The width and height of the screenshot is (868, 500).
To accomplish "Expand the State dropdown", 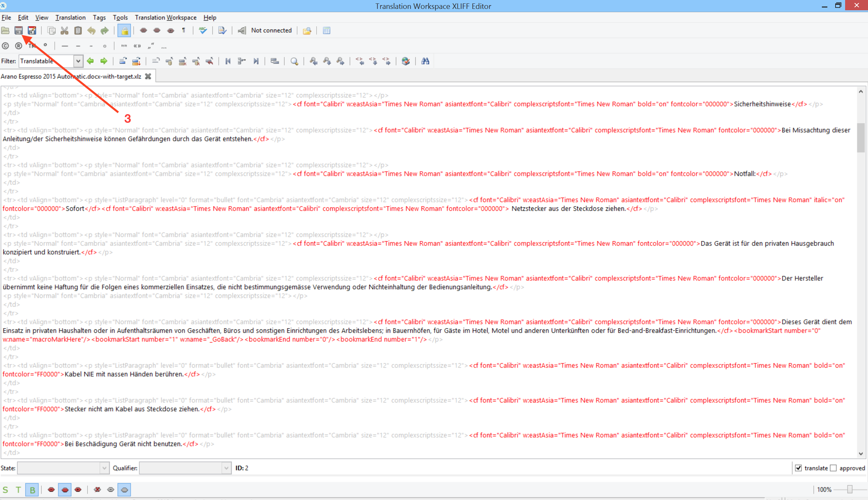I will point(104,468).
